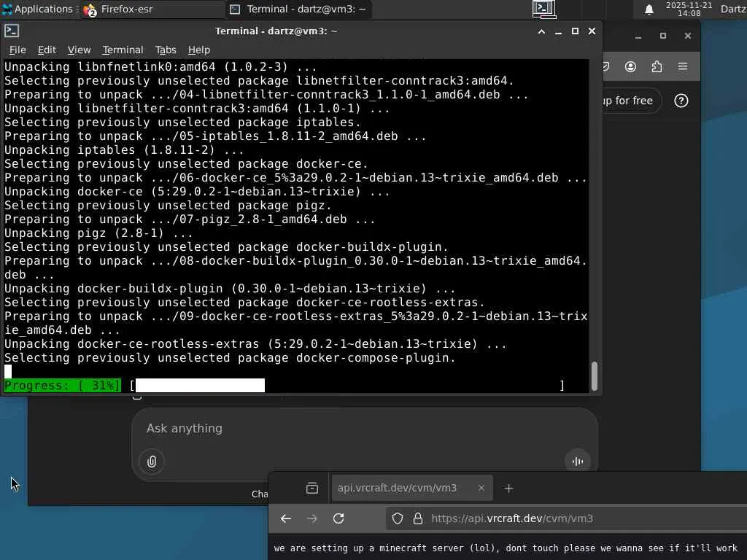This screenshot has width=747, height=560.
Task: Click the recent browsing icon left of the tab
Action: 312,488
